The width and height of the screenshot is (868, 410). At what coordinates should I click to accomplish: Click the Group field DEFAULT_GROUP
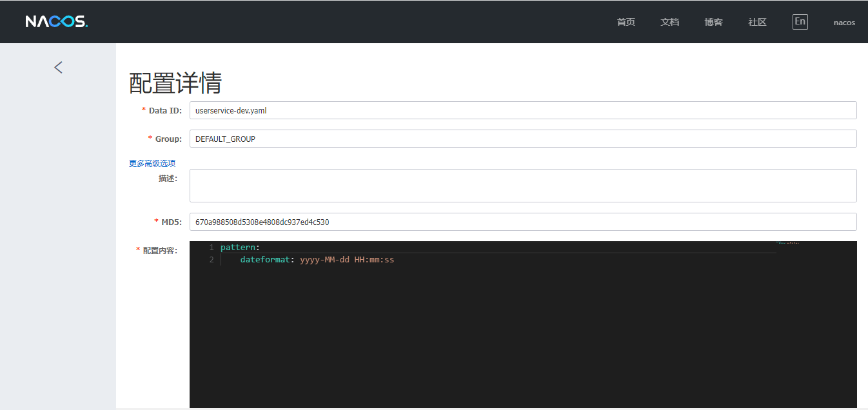(x=522, y=139)
